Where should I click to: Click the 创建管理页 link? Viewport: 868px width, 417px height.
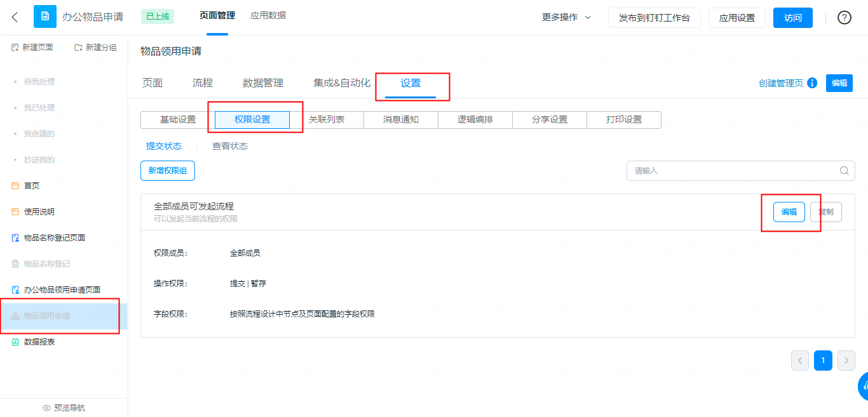click(781, 83)
